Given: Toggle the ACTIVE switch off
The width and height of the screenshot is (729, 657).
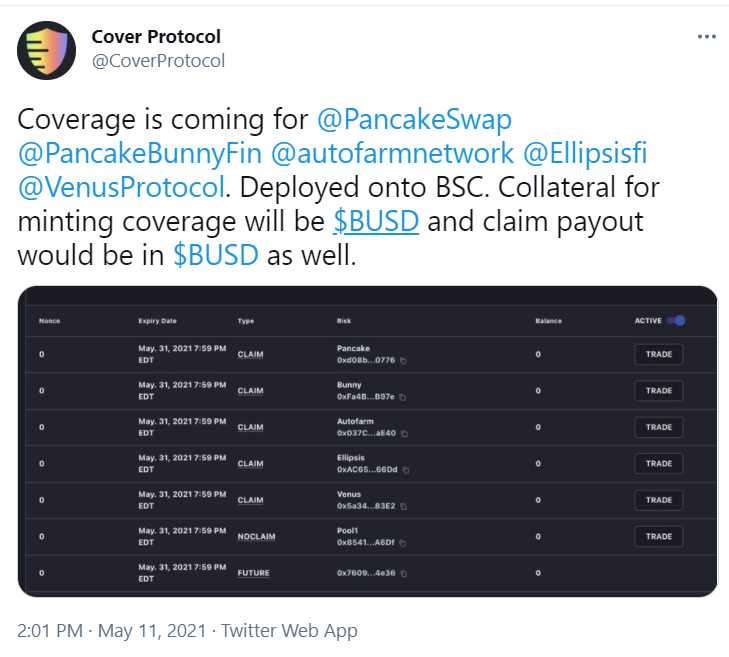Looking at the screenshot, I should tap(676, 320).
